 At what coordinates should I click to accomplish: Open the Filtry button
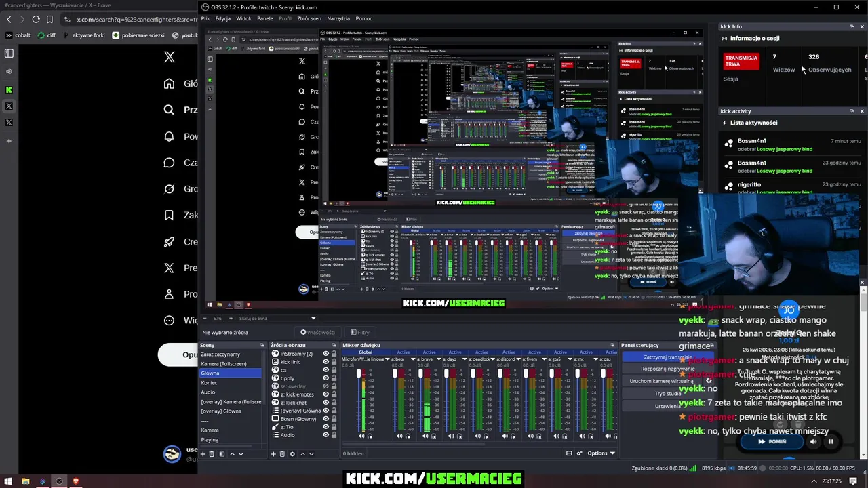pyautogui.click(x=360, y=332)
